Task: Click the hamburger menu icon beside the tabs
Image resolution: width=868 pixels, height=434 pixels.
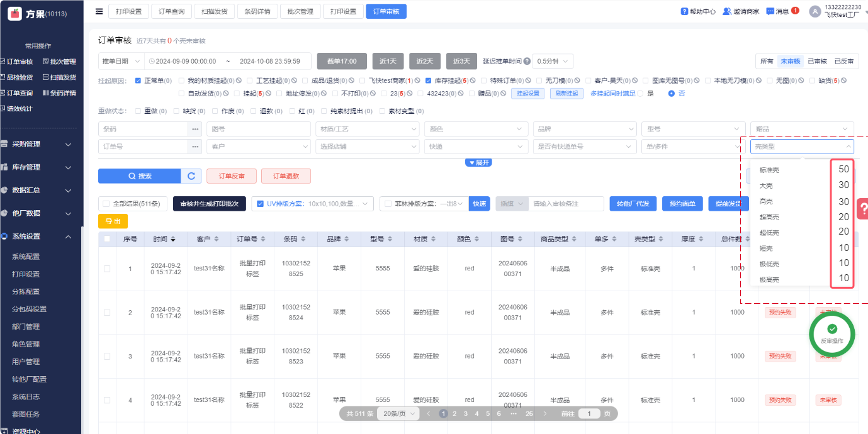Action: pos(99,11)
